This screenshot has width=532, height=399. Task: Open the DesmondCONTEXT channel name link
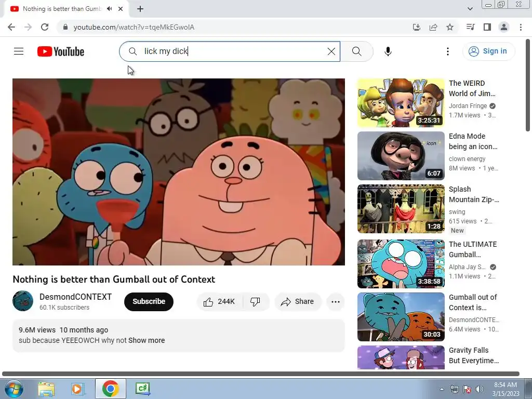(75, 297)
